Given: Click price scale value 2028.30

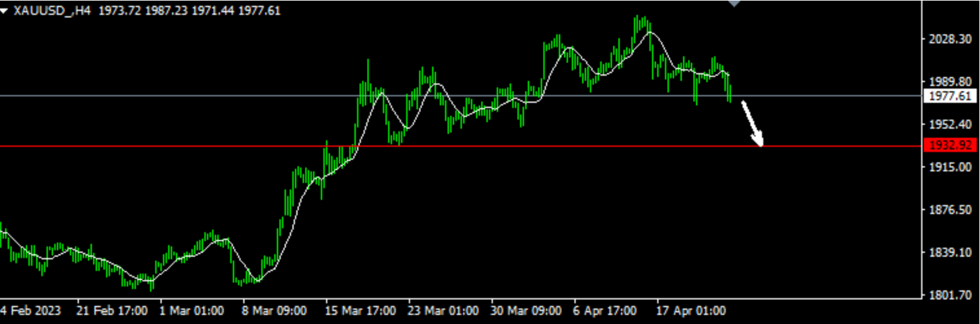Looking at the screenshot, I should click(950, 39).
